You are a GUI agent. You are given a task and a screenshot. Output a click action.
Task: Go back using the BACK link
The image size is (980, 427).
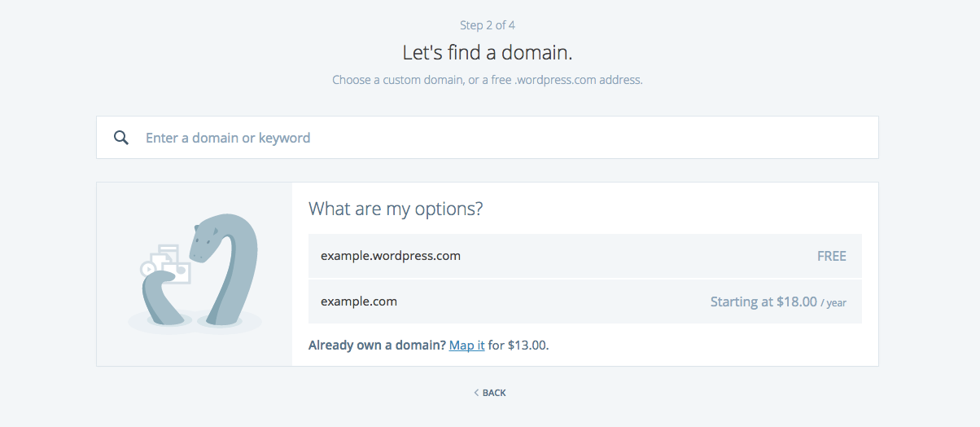coord(494,393)
